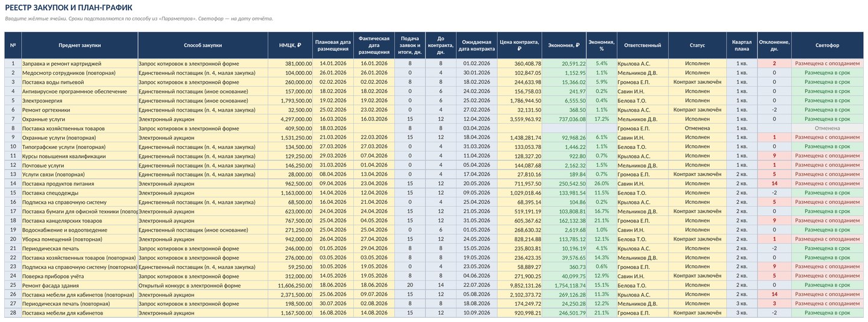Select the 'Предмет закупки' column header
This screenshot has height=322, width=868.
tap(80, 45)
